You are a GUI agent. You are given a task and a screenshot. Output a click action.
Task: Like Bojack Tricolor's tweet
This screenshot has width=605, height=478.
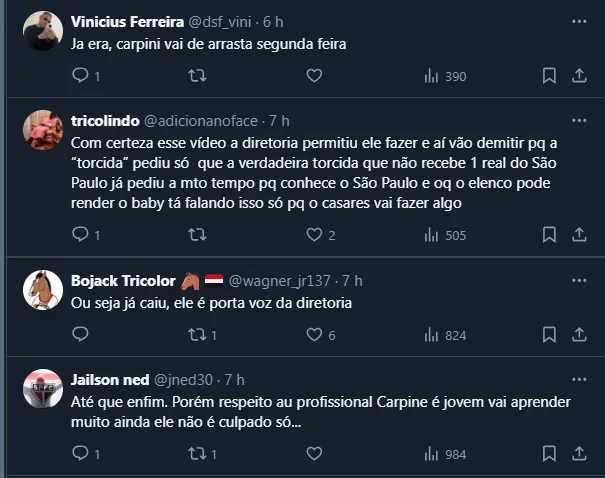[x=315, y=335]
